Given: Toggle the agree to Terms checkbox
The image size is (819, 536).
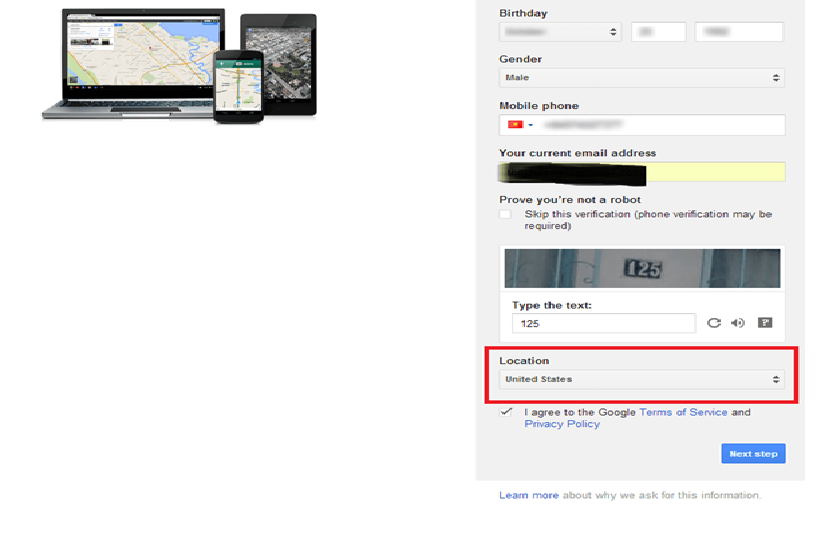Looking at the screenshot, I should 507,412.
